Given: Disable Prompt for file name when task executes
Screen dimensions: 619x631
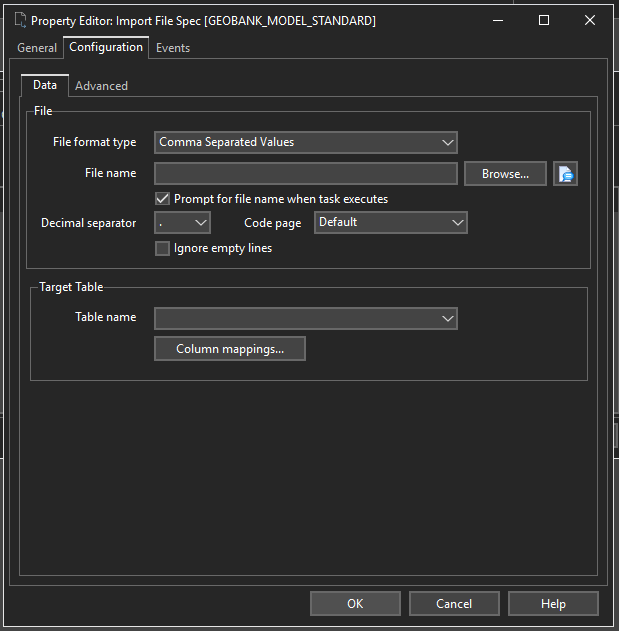Looking at the screenshot, I should click(x=163, y=199).
